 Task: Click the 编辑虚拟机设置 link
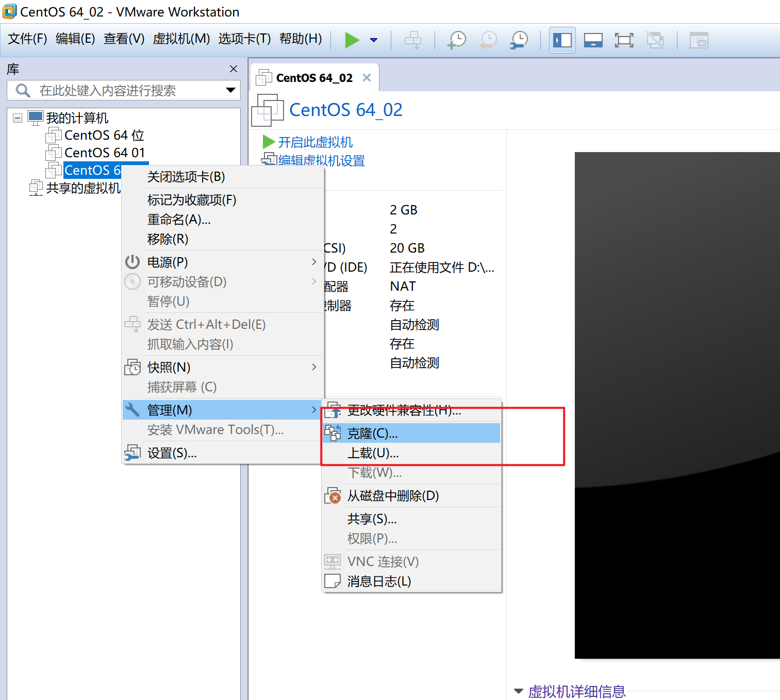[x=321, y=161]
